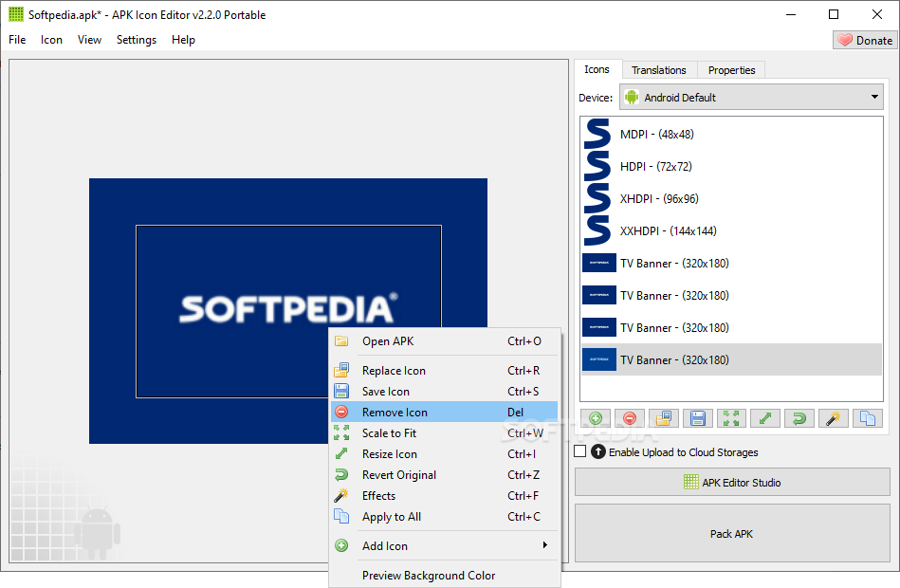Click the APK Editor Studio button
Image resolution: width=900 pixels, height=588 pixels.
[x=732, y=483]
